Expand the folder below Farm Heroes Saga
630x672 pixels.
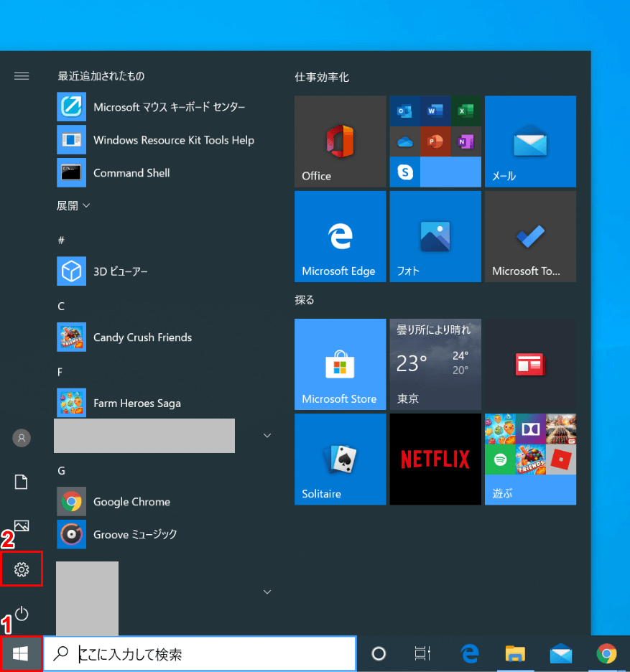coord(267,435)
